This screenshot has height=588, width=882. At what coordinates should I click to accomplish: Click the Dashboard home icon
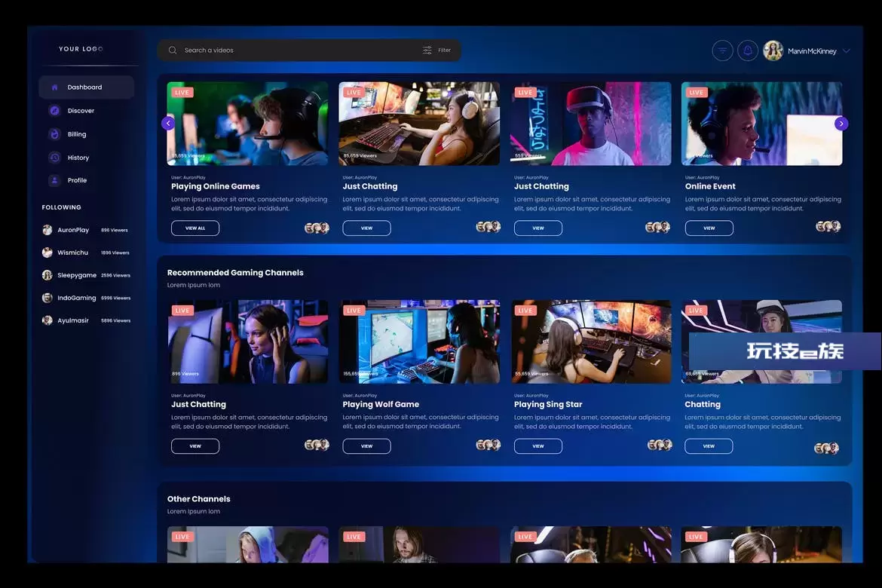(54, 87)
